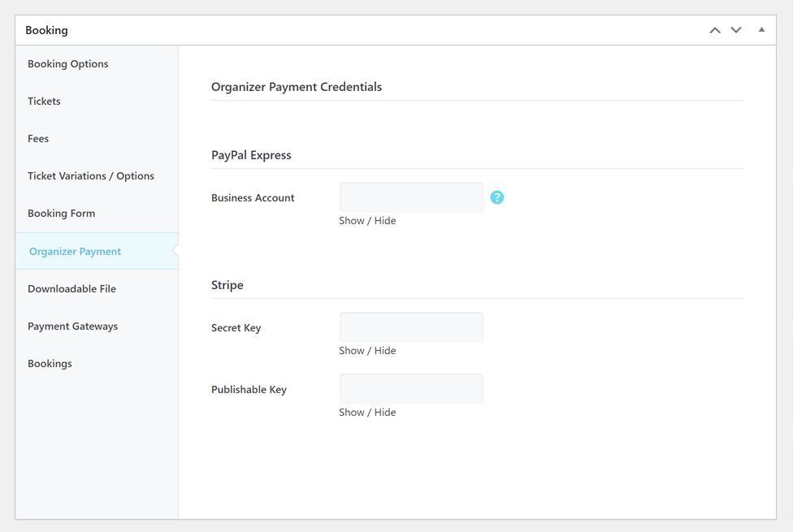Focus the Stripe Publishable Key field

click(x=411, y=389)
